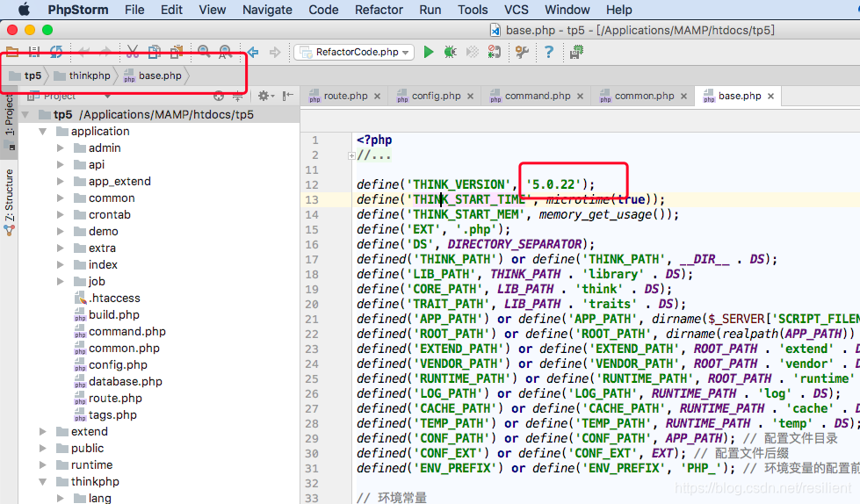Image resolution: width=860 pixels, height=504 pixels.
Task: Click the Redo arrow in the toolbar
Action: tap(105, 52)
